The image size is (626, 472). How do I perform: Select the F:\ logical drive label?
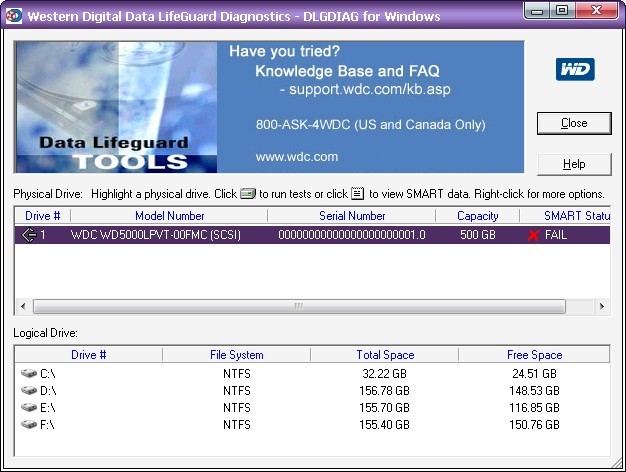47,424
